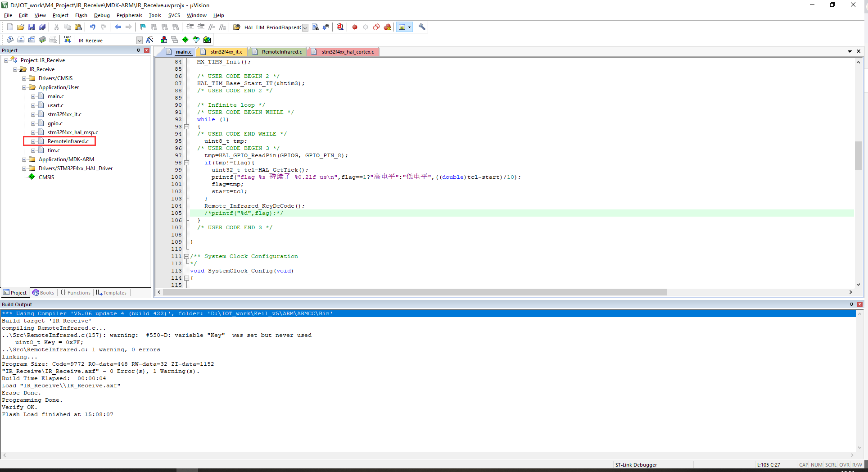This screenshot has width=868, height=472.
Task: Expand the Drivers/STM32F4xx_HAL_Driver folder
Action: coord(24,168)
